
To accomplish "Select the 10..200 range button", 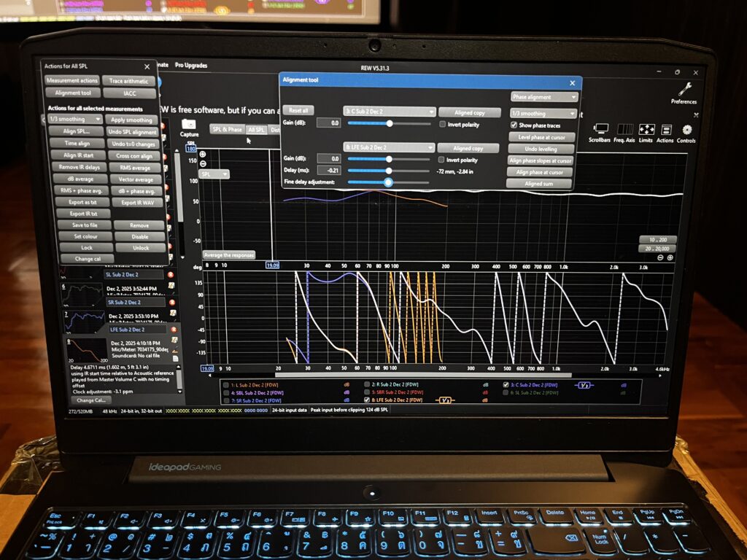I will coord(659,239).
